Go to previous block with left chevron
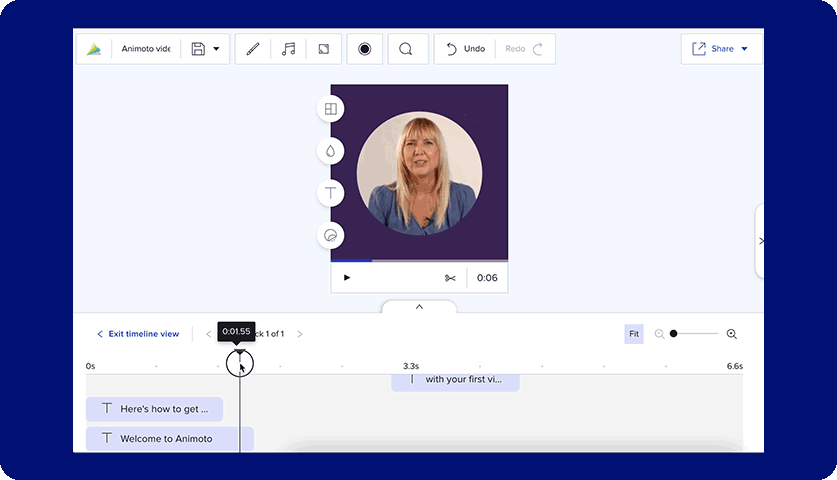This screenshot has width=837, height=480. (209, 334)
